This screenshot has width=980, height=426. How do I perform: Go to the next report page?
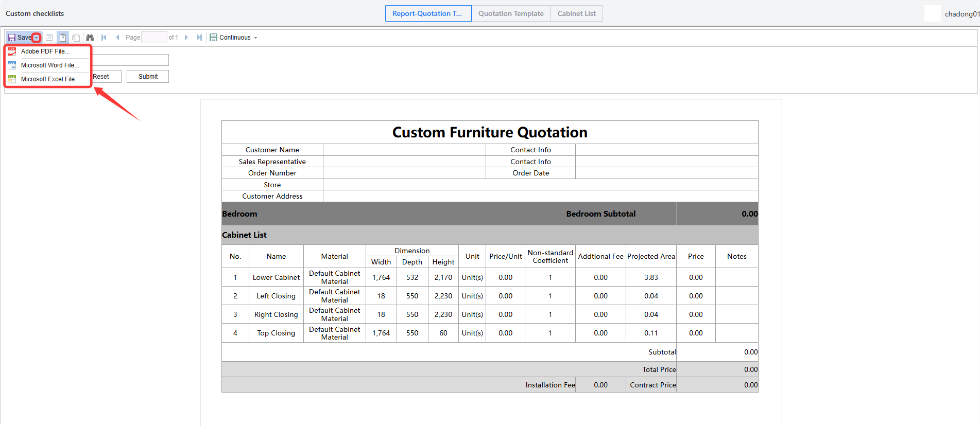point(186,38)
